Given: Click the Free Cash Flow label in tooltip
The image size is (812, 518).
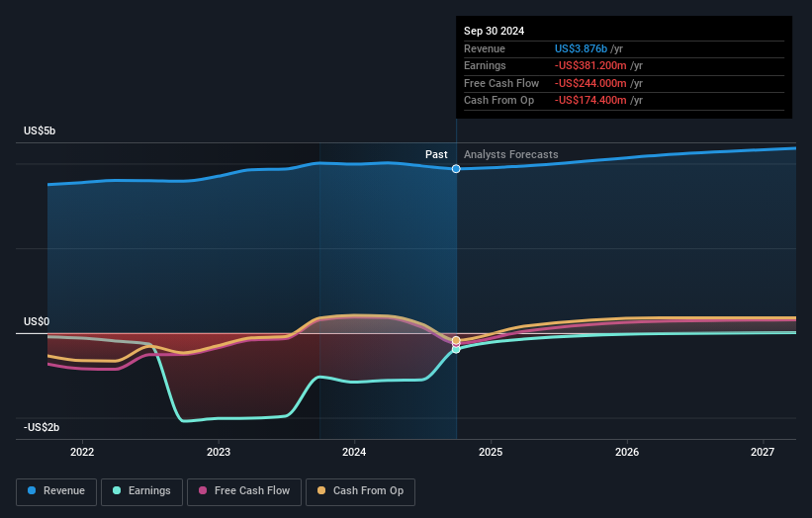Looking at the screenshot, I should coord(501,83).
